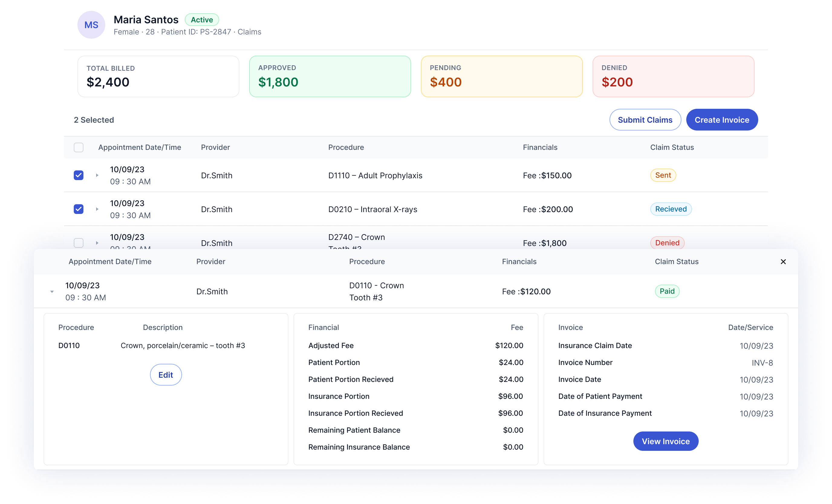Click the D1110 – Adult Prophylaxis procedure

pos(375,176)
